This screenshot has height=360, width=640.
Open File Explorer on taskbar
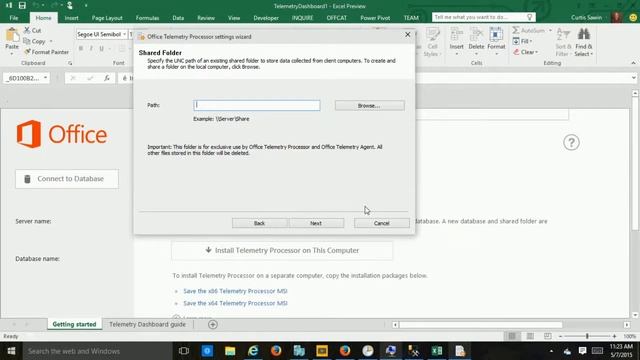(230, 351)
